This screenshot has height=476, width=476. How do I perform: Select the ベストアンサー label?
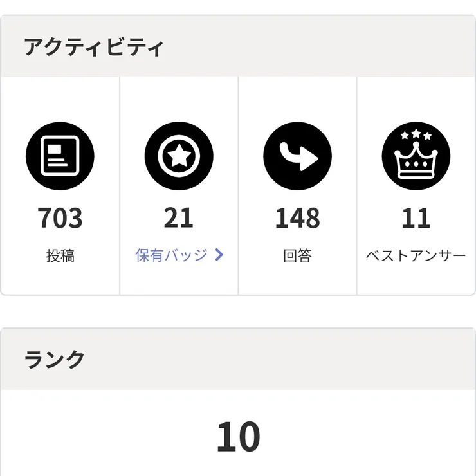pyautogui.click(x=416, y=256)
